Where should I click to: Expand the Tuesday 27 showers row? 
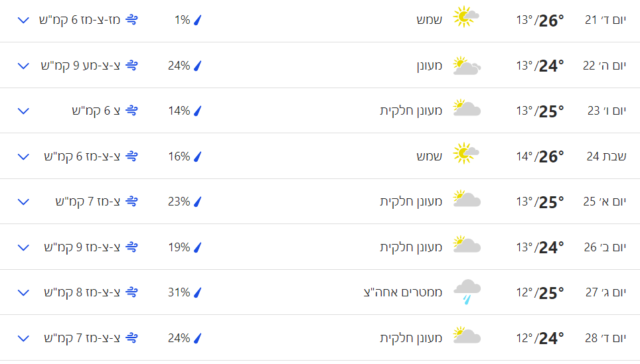pos(24,292)
